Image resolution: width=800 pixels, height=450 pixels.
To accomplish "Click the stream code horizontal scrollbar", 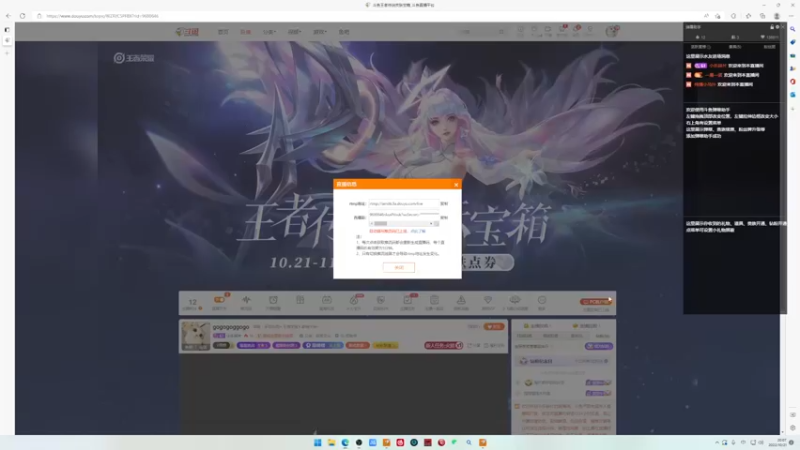I will point(403,223).
